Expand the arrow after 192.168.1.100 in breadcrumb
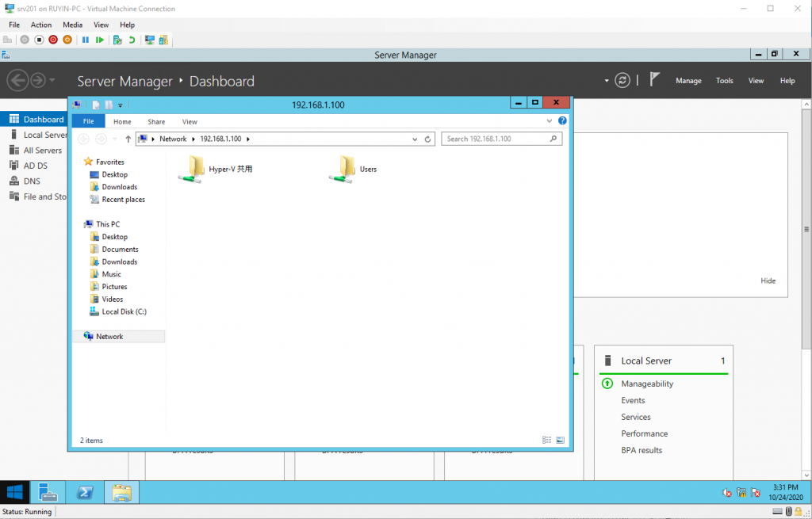812x519 pixels. [x=248, y=139]
